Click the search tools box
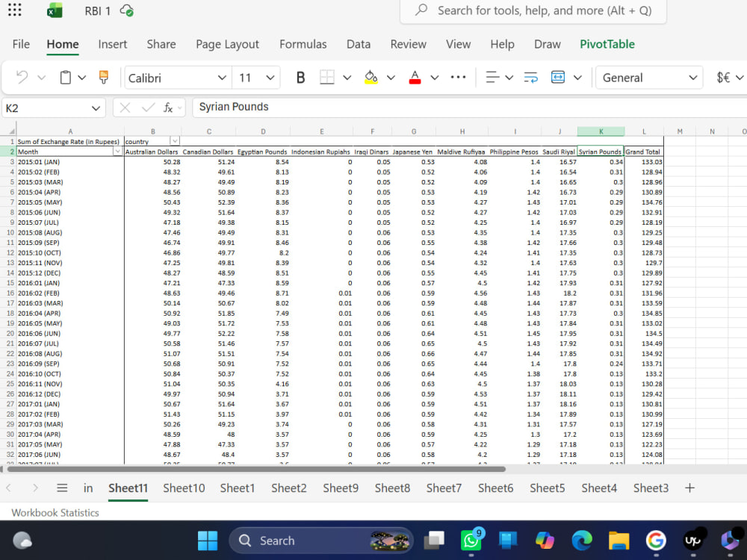The width and height of the screenshot is (747, 560). tap(533, 11)
